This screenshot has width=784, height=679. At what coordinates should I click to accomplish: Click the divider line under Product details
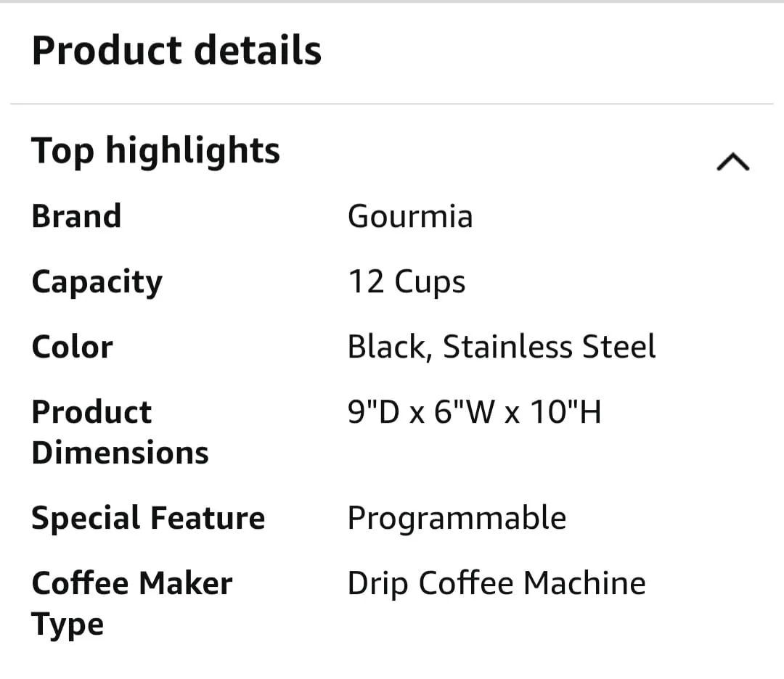tap(392, 104)
